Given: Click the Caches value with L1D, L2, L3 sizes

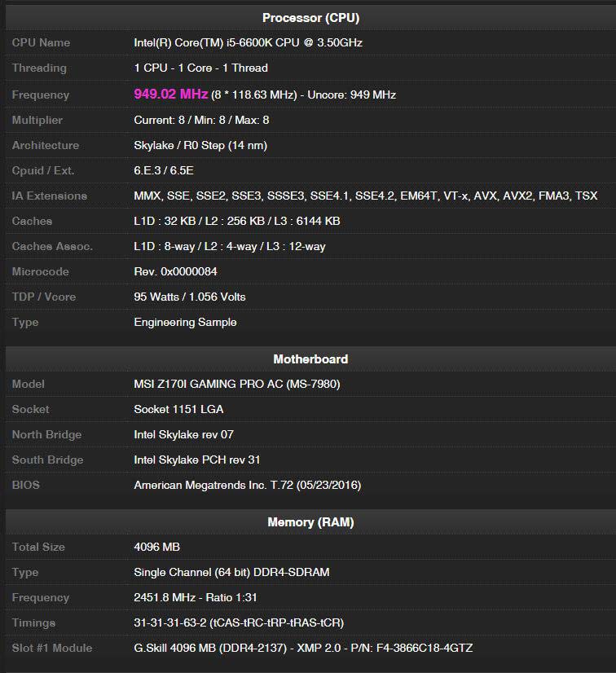Looking at the screenshot, I should click(x=236, y=221).
